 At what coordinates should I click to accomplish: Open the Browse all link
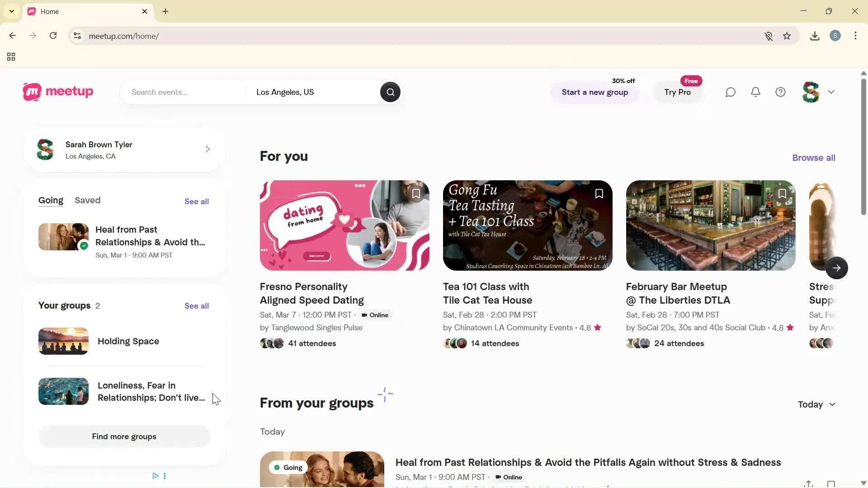(813, 158)
